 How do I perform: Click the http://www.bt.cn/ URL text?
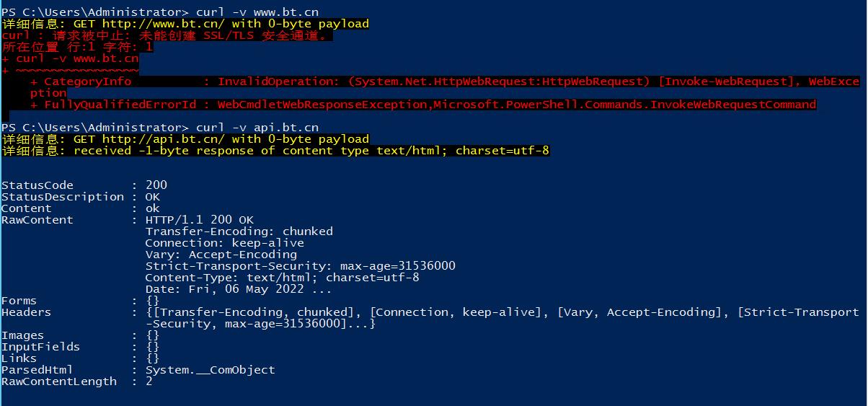(163, 24)
